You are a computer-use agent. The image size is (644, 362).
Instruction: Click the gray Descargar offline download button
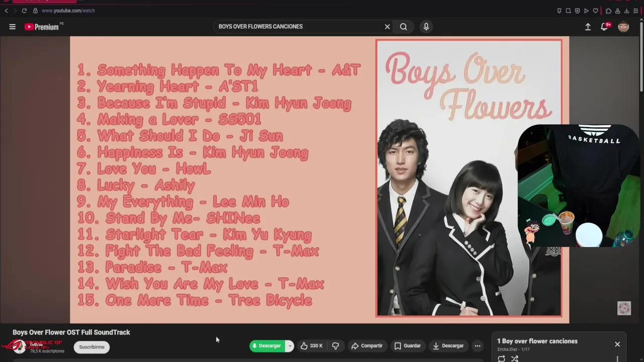pos(448,346)
